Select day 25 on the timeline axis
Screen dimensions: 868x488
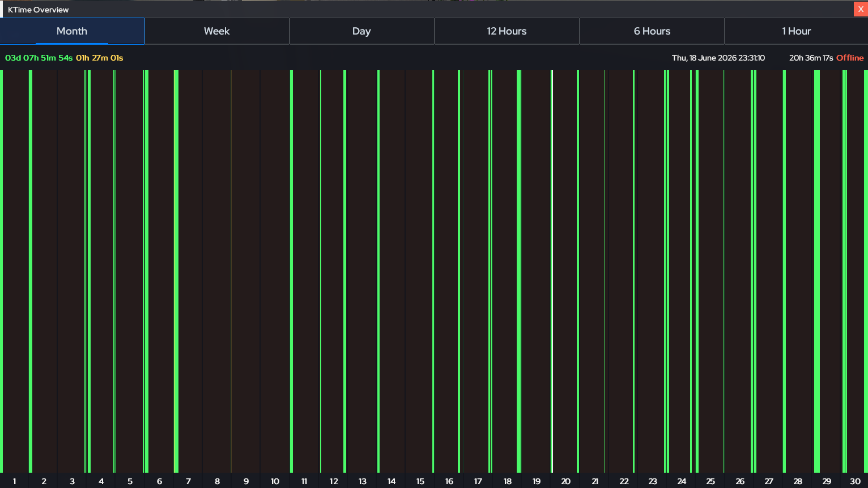(710, 481)
